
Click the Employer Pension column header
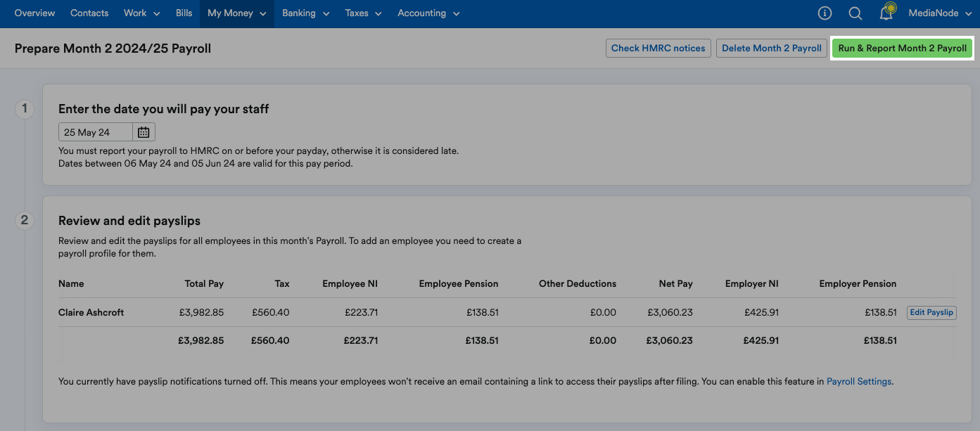pyautogui.click(x=858, y=284)
